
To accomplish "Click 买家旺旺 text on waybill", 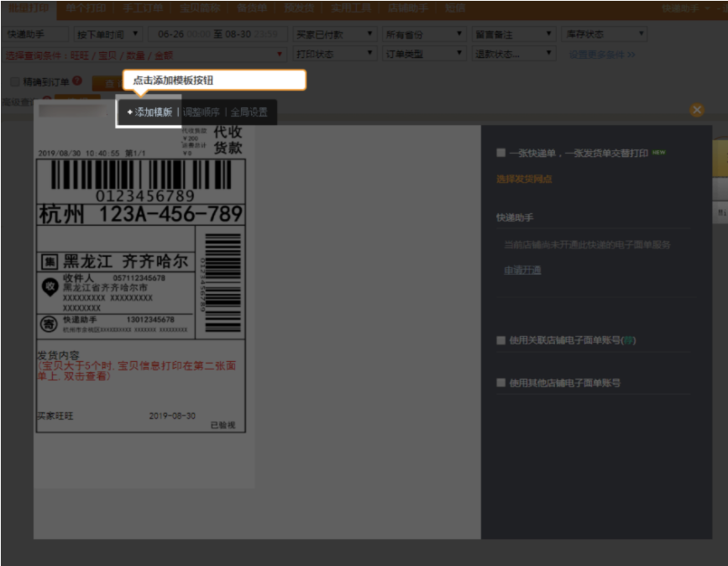I will 55,416.
